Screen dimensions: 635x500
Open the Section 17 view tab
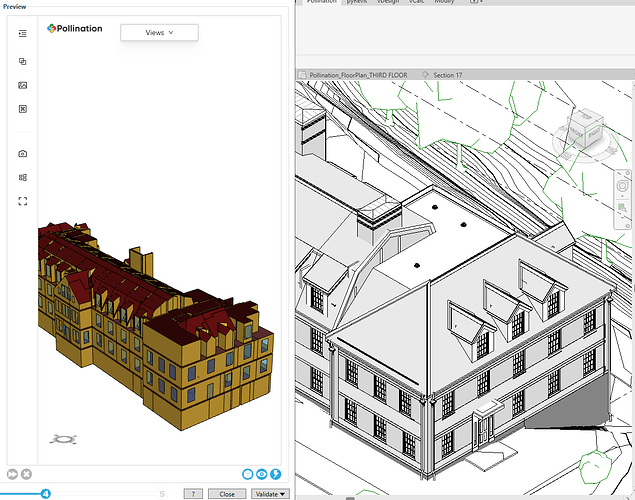tap(447, 74)
